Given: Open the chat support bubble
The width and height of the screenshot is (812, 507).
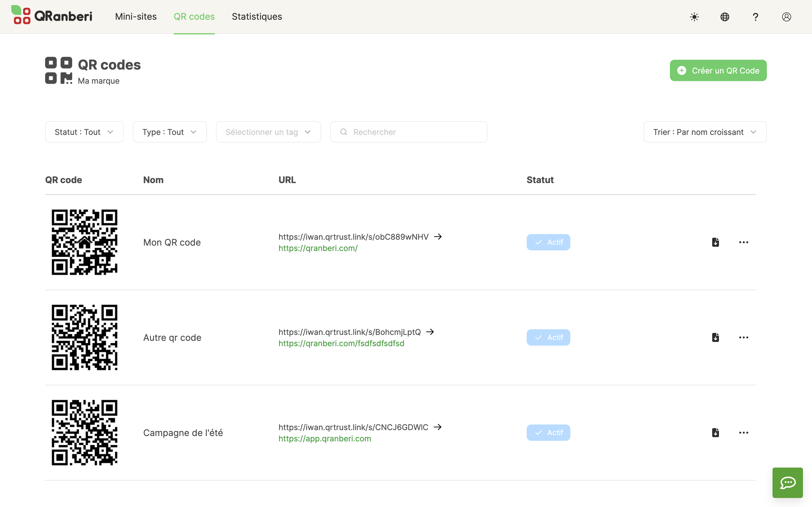Looking at the screenshot, I should (x=787, y=482).
